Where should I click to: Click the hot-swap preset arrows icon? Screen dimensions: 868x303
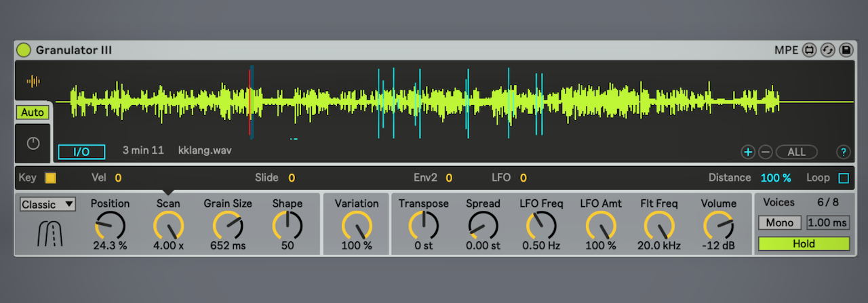(827, 50)
